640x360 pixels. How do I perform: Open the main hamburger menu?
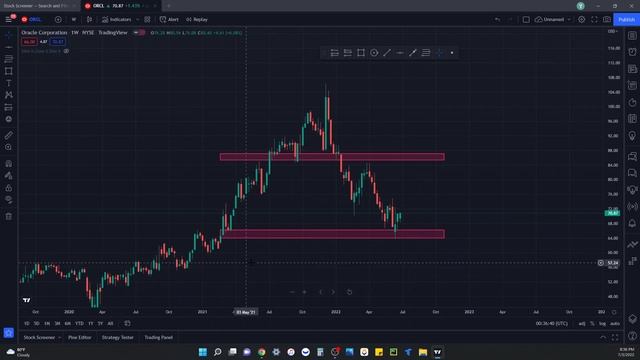(x=9, y=19)
